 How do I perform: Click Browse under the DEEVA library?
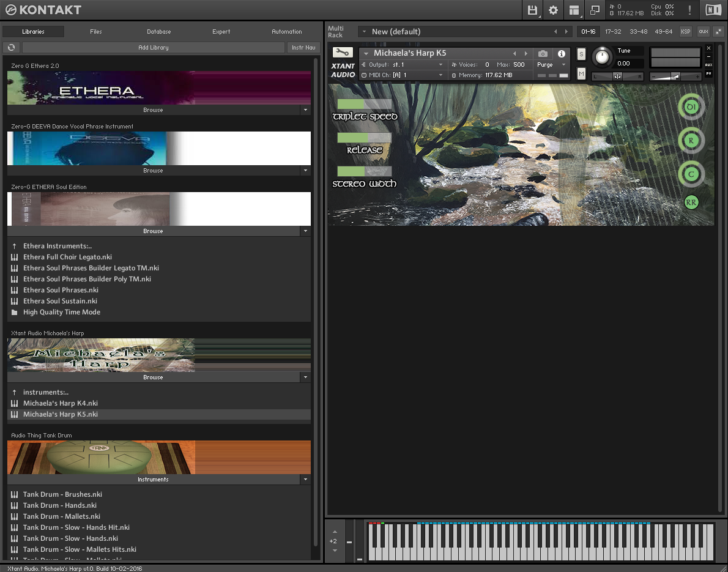(x=153, y=171)
